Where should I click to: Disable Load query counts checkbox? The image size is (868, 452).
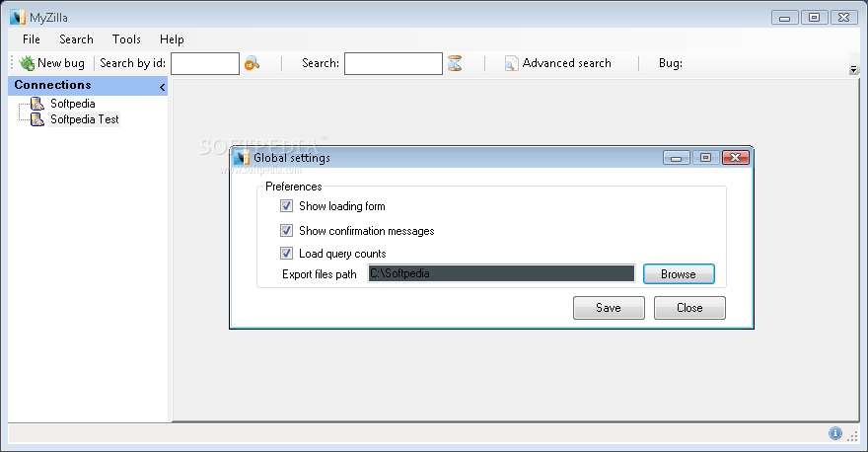click(x=286, y=254)
